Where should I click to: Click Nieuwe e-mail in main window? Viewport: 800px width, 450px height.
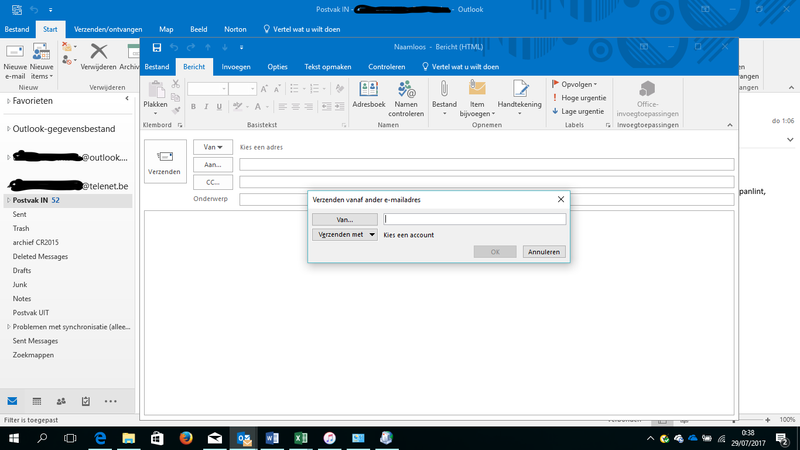[x=15, y=61]
